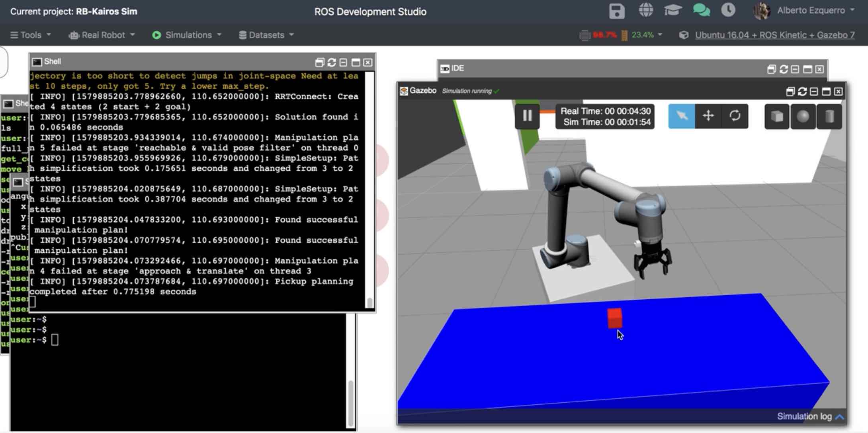
Task: Click the IDE window title icon
Action: [x=445, y=68]
